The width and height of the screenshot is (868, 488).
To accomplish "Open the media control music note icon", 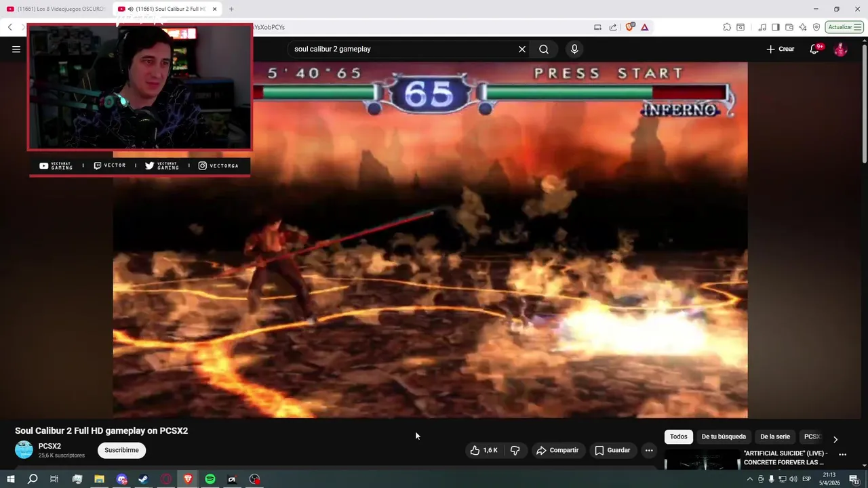I will click(x=762, y=27).
